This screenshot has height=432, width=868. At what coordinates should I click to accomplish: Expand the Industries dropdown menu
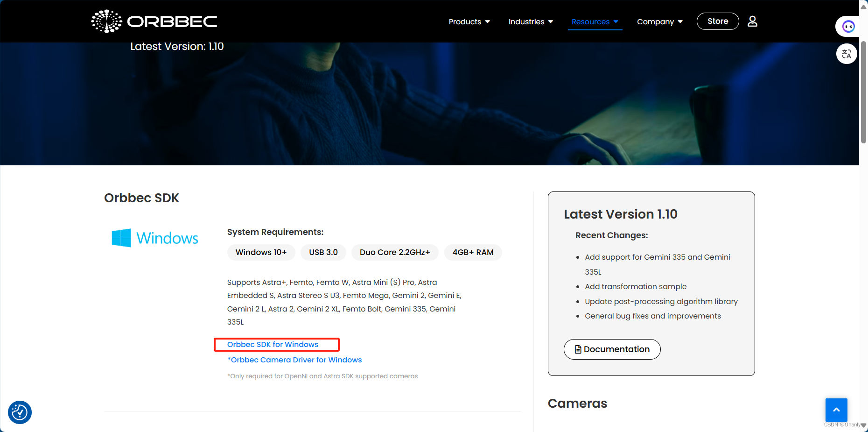[x=531, y=22]
